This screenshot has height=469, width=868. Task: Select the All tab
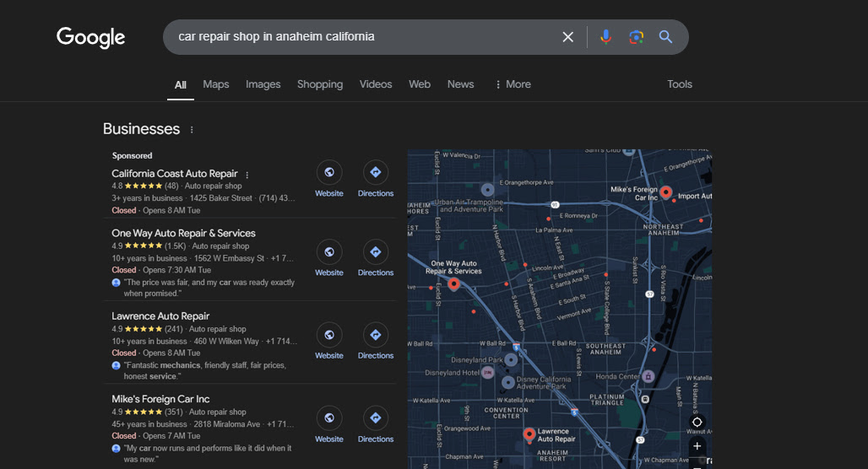pyautogui.click(x=181, y=84)
